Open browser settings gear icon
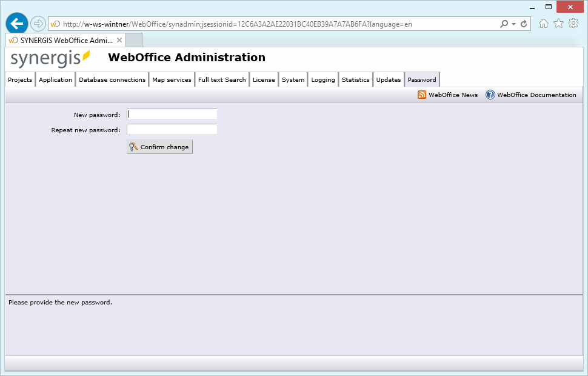Viewport: 588px width, 376px height. pos(573,24)
